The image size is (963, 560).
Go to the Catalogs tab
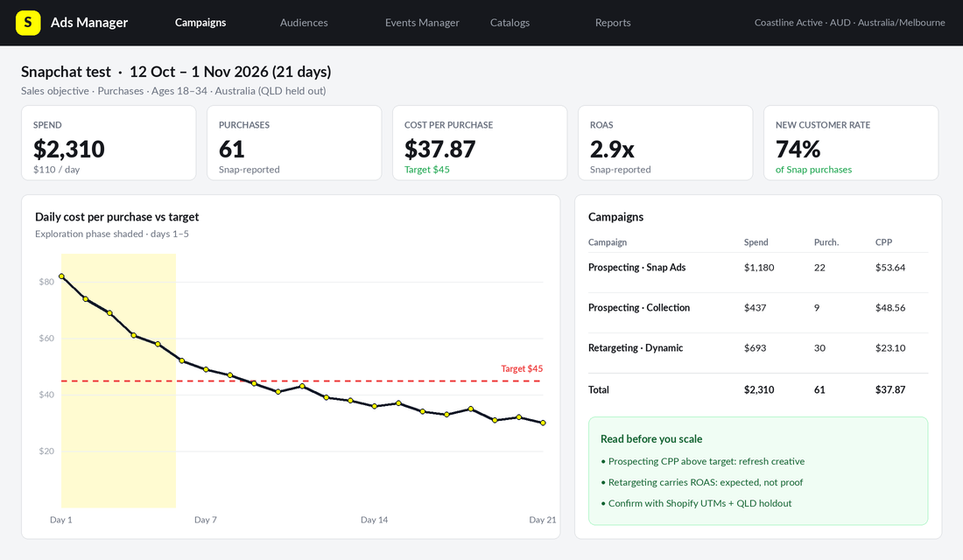[x=510, y=23]
